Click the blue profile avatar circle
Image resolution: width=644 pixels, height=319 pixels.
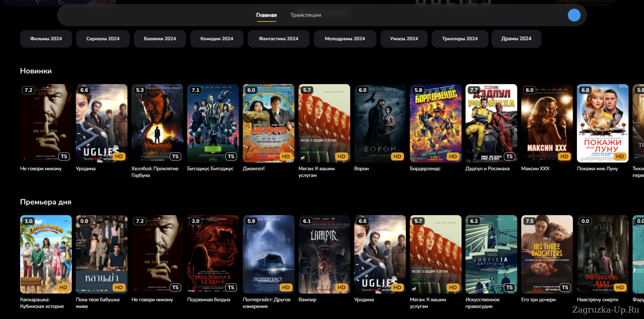[574, 15]
